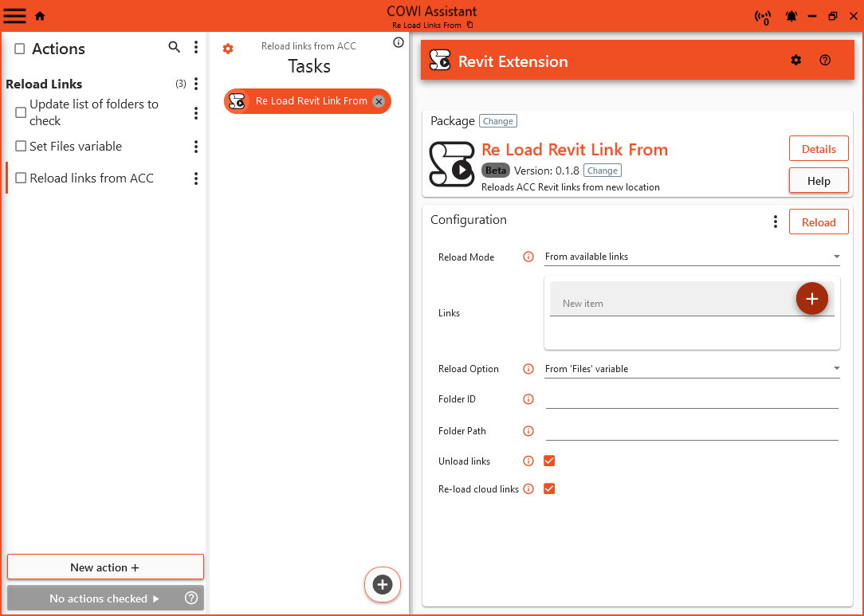Disable the Unload links checkbox
Image resolution: width=864 pixels, height=616 pixels.
click(549, 461)
